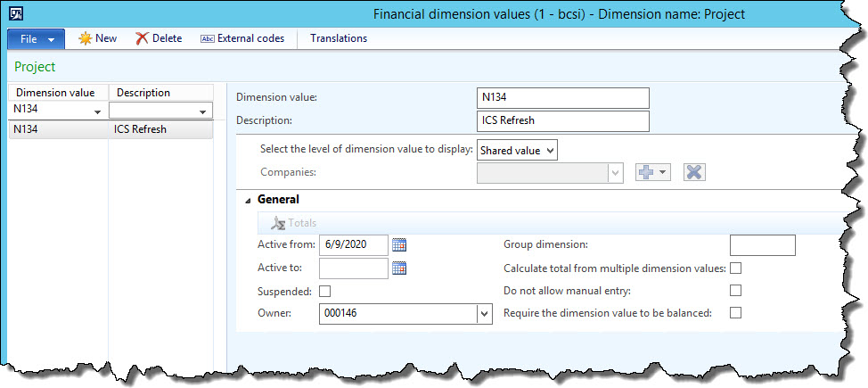Open the Shared value level dropdown

tap(518, 150)
